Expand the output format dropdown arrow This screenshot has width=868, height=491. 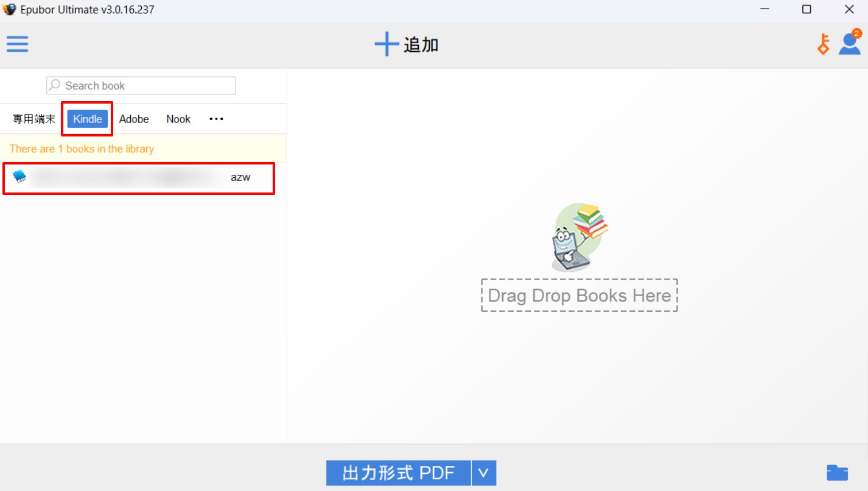point(484,473)
